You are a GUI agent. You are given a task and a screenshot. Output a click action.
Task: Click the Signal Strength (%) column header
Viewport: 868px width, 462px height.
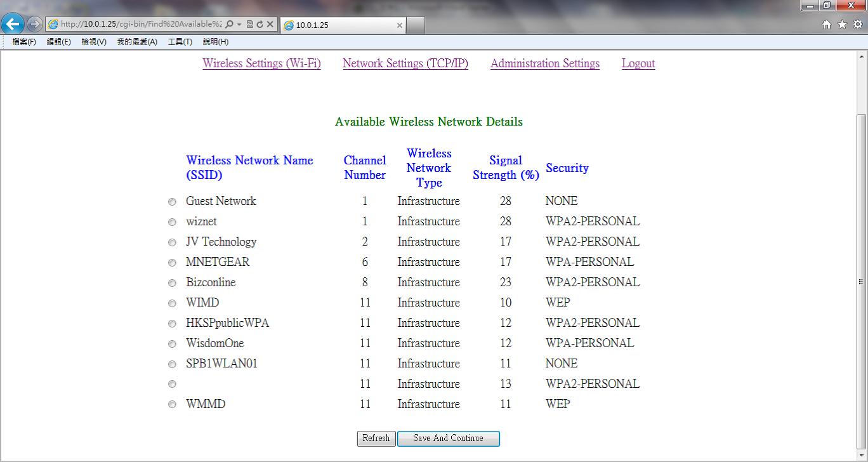506,168
